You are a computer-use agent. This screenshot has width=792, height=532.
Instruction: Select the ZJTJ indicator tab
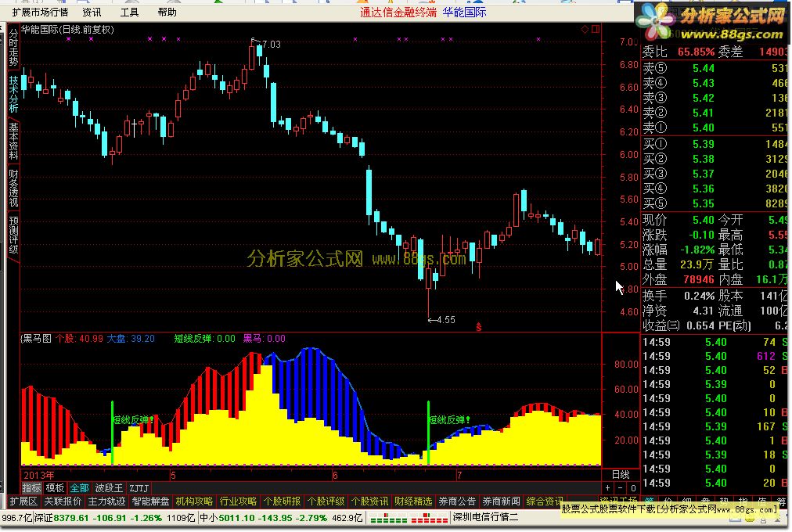[139, 488]
